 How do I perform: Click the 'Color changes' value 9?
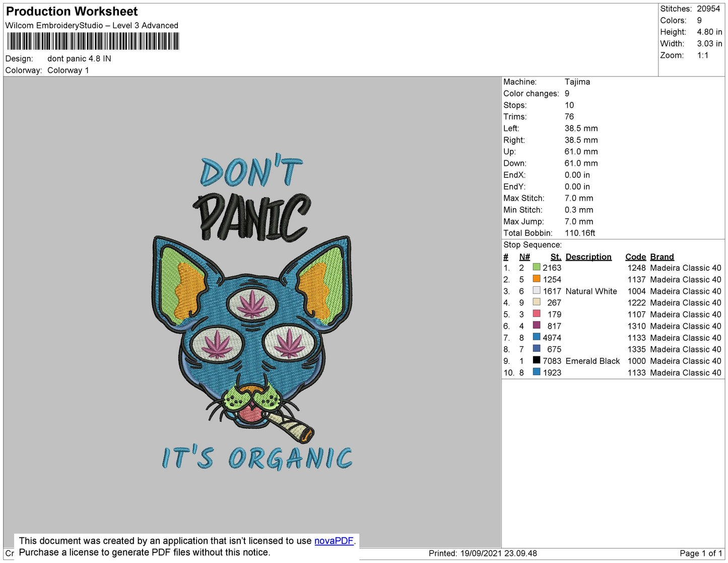click(x=567, y=93)
